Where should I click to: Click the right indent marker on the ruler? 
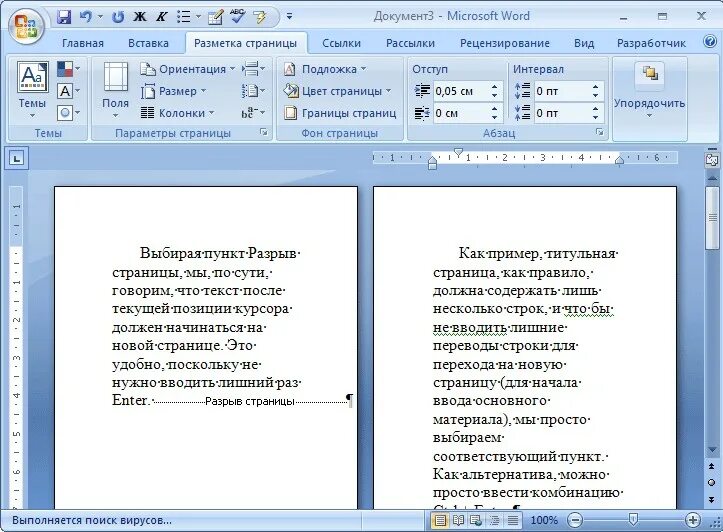tap(620, 160)
